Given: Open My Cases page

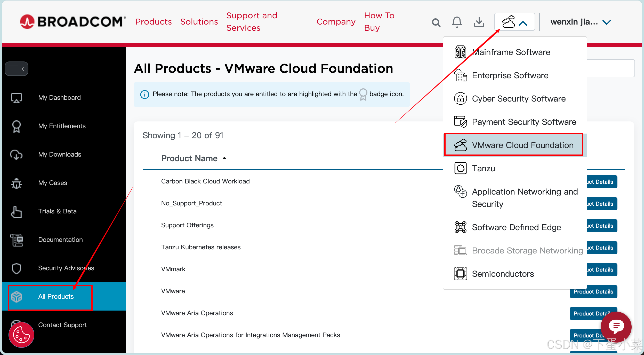Looking at the screenshot, I should click(53, 183).
